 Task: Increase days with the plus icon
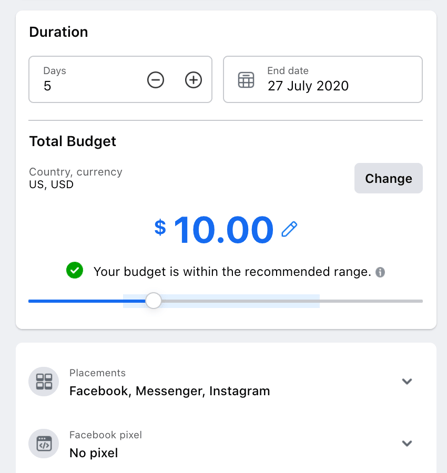click(x=193, y=80)
